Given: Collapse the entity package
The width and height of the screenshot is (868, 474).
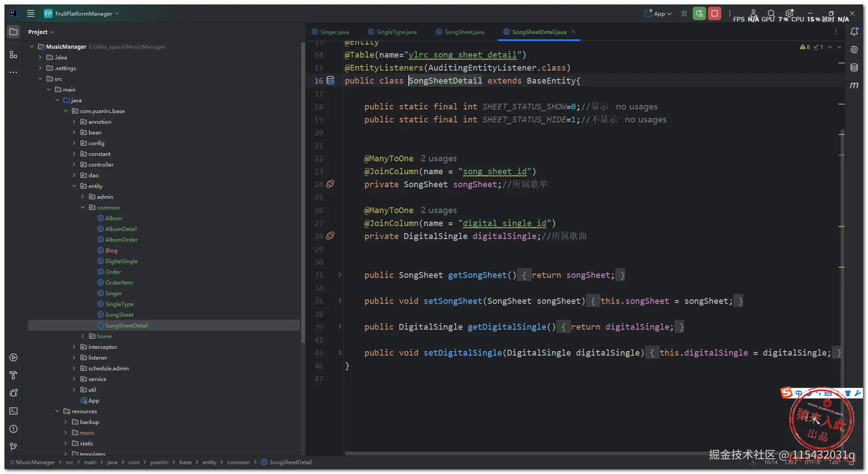Looking at the screenshot, I should 74,186.
